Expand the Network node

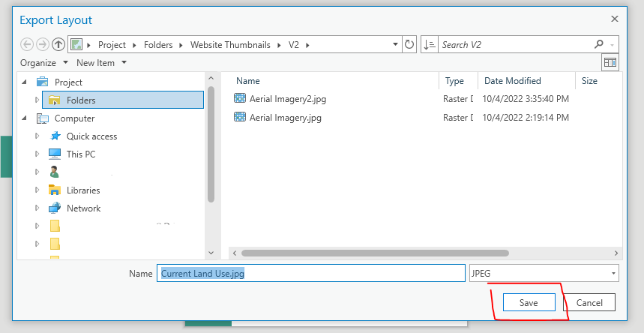click(x=37, y=208)
